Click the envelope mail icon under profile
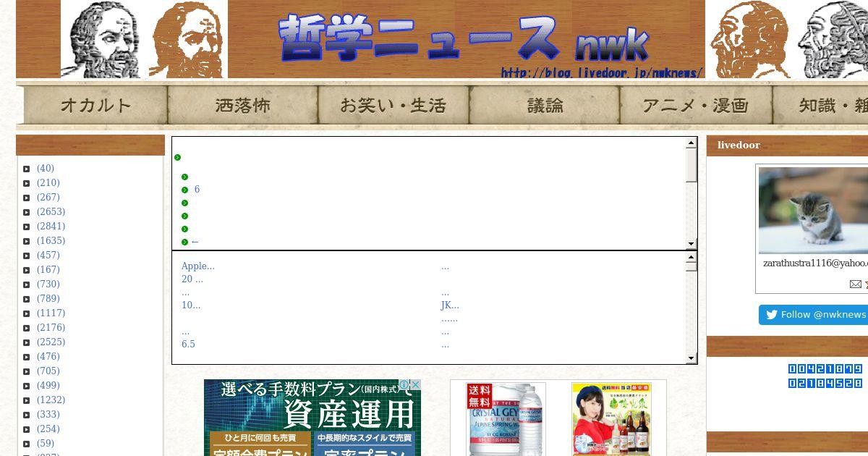Viewport: 868px width, 456px height. pyautogui.click(x=855, y=284)
